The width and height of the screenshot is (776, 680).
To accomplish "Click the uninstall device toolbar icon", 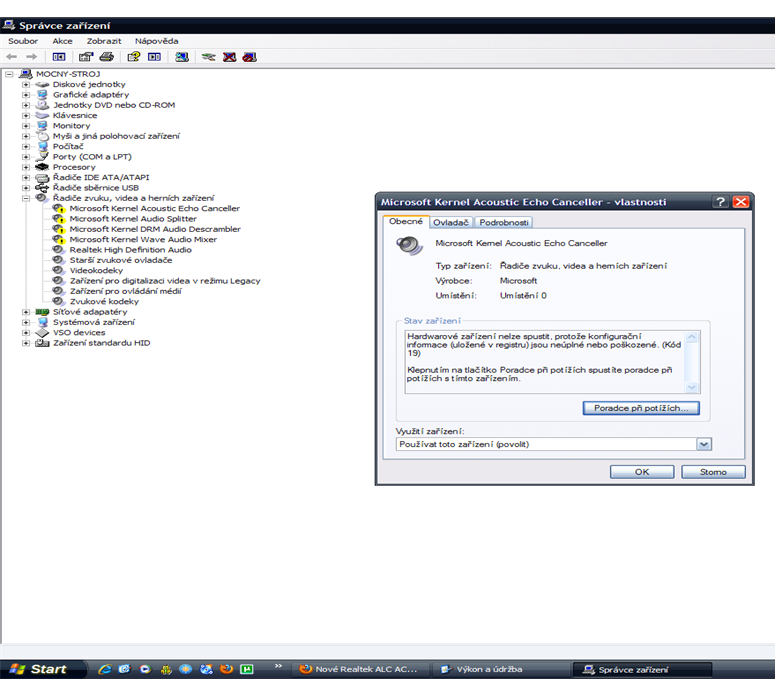I will point(229,57).
